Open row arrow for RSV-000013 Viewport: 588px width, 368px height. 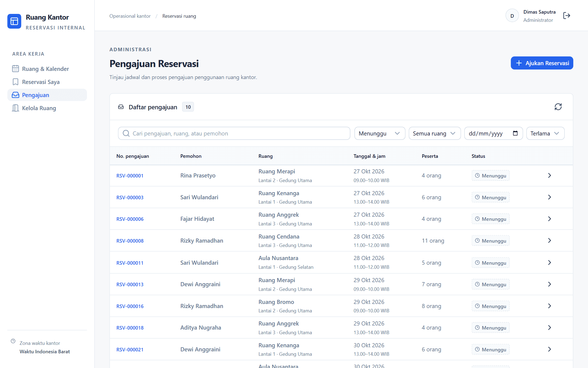click(549, 284)
